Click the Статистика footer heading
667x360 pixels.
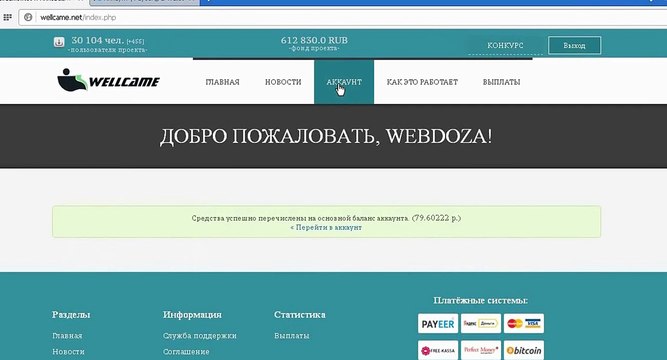point(300,315)
